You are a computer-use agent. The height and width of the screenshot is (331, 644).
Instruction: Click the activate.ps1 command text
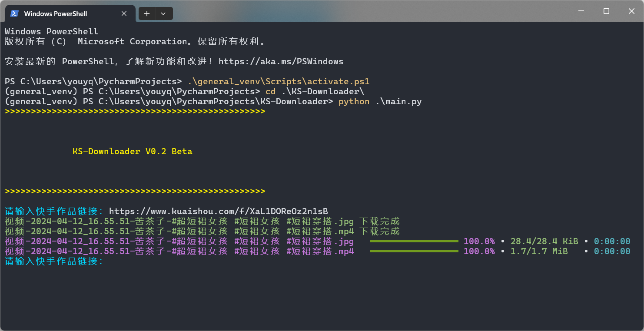[279, 81]
